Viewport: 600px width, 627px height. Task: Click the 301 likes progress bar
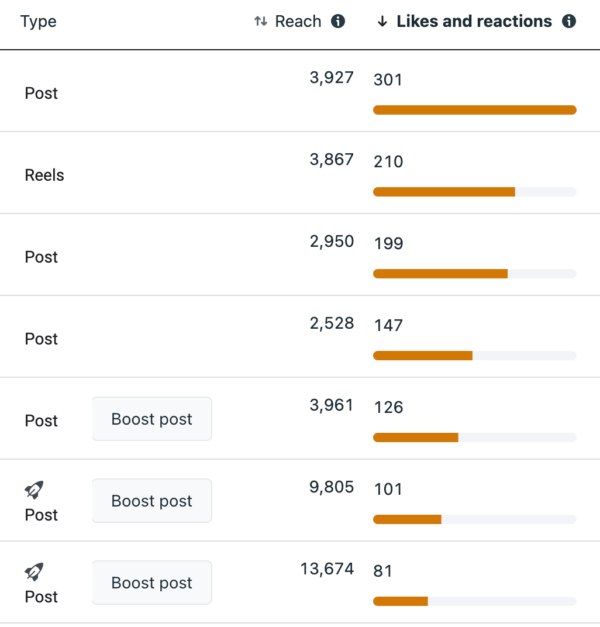474,110
